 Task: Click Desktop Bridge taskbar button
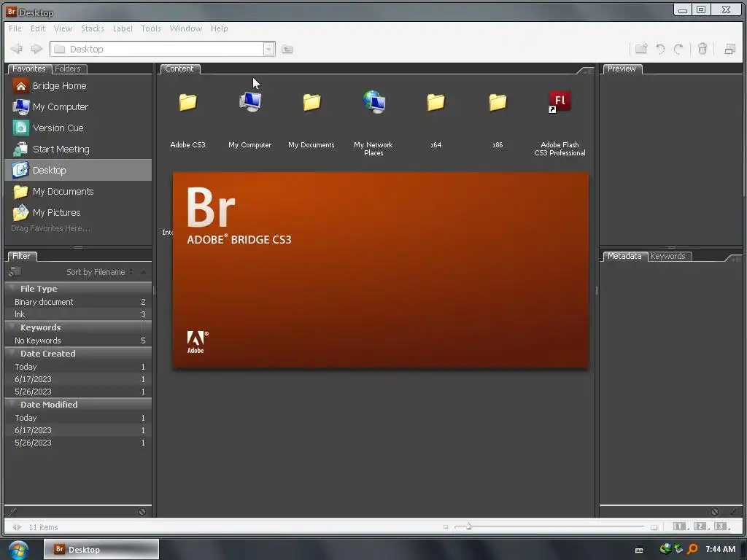101,549
